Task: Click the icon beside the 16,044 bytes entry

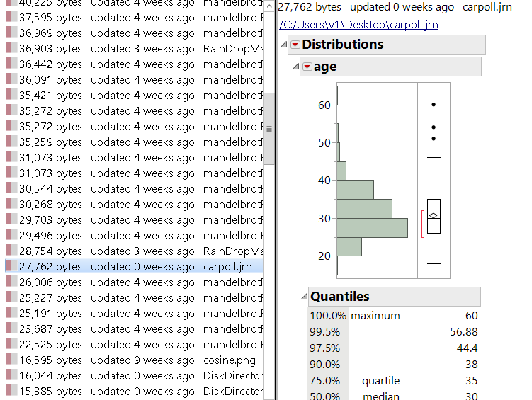Action: 11,376
